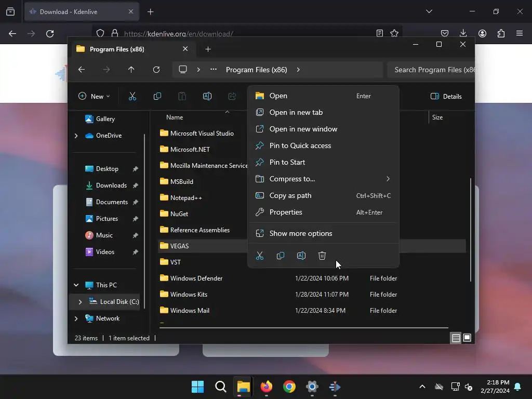Click the Paste icon in Explorer toolbar
532x399 pixels.
(x=182, y=96)
